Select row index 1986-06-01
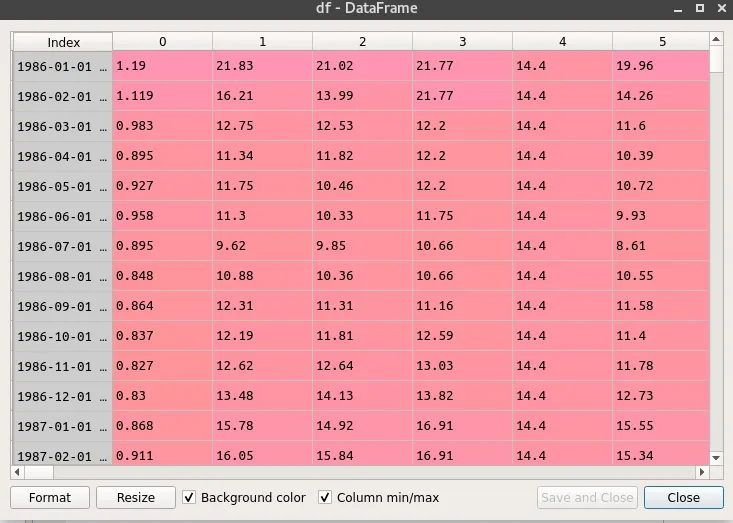Screen dimensions: 733x523 (x=63, y=216)
